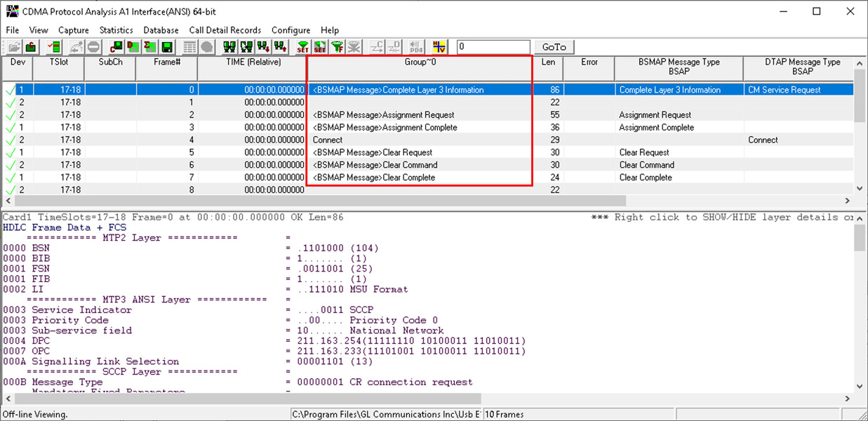Click the TSlot column header
Screen dimensions: 868x421
pyautogui.click(x=59, y=68)
